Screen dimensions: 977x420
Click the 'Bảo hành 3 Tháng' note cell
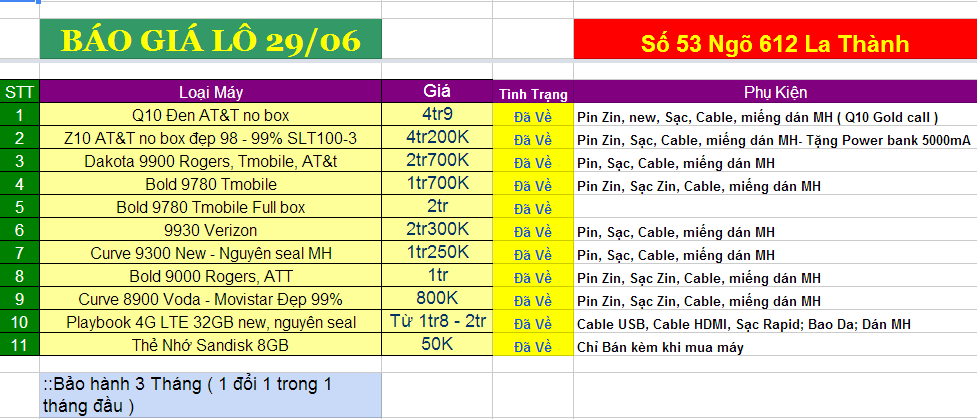pyautogui.click(x=210, y=396)
